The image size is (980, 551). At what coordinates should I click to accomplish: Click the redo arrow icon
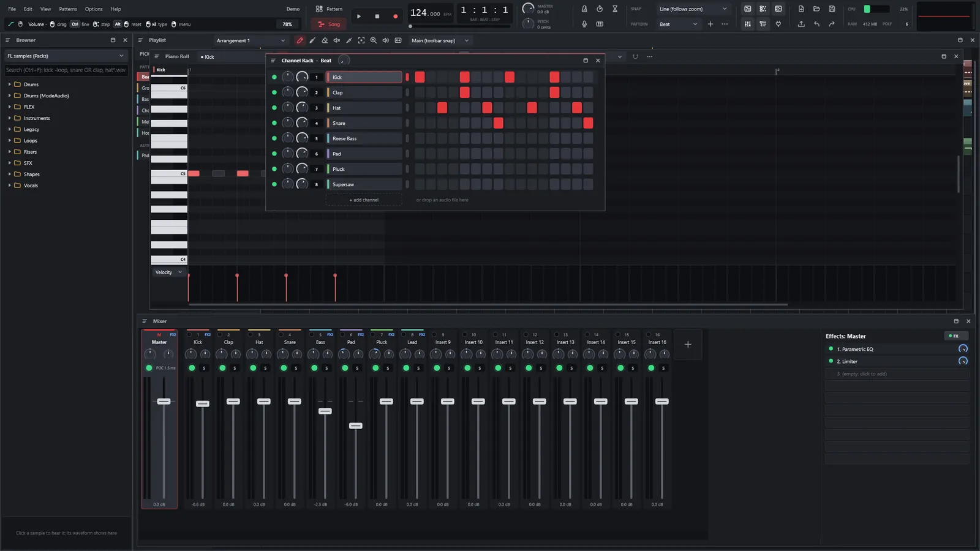(x=832, y=24)
